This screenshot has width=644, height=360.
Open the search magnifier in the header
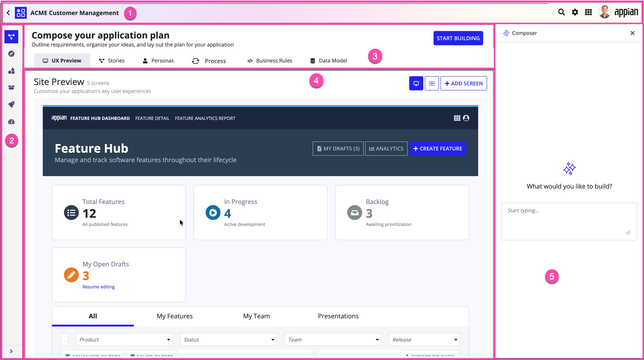[561, 12]
